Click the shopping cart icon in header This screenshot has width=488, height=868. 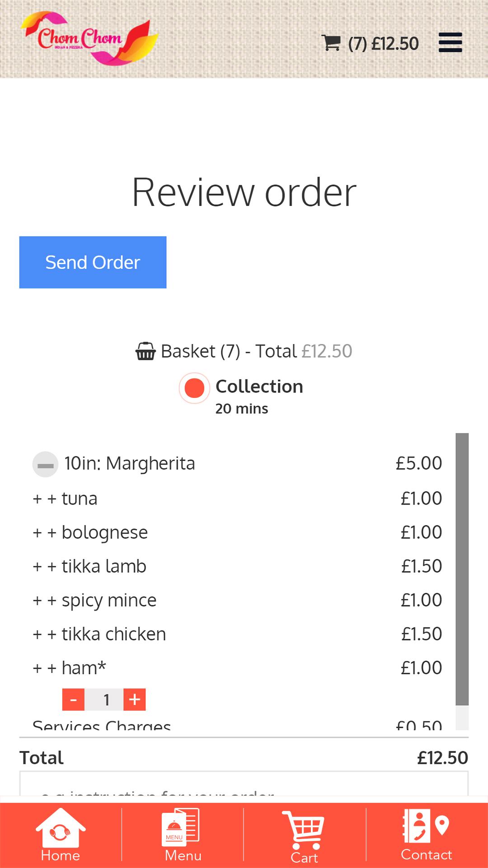tap(331, 43)
